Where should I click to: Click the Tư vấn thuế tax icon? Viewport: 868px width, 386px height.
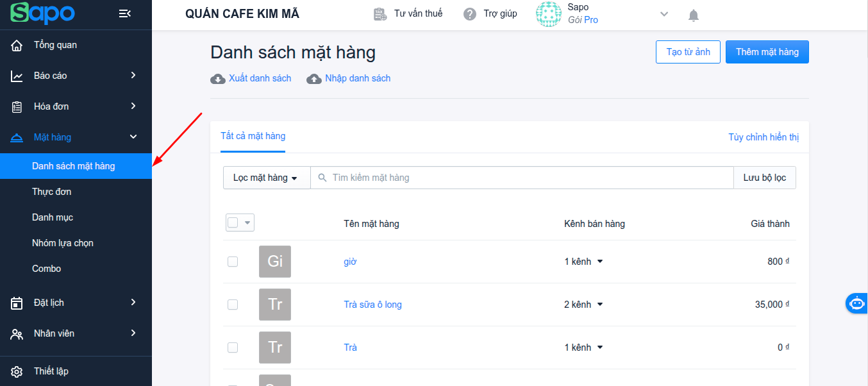pos(380,14)
